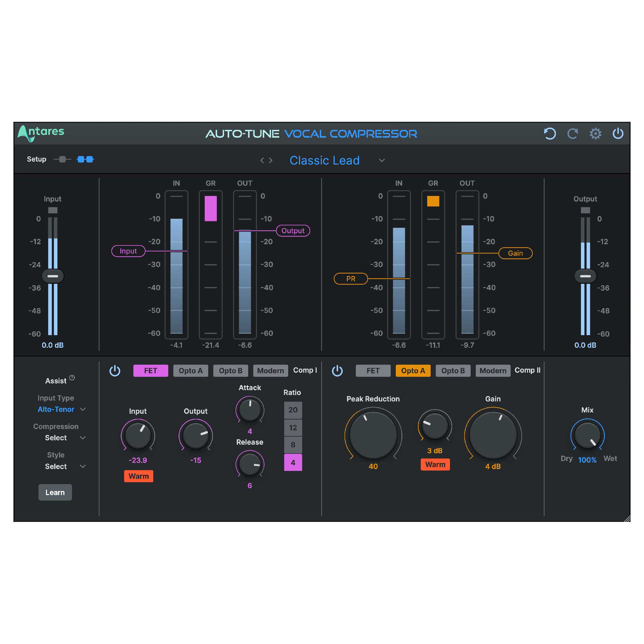Click the Comp II Gain value 4 dB
This screenshot has height=644, width=644.
493,466
